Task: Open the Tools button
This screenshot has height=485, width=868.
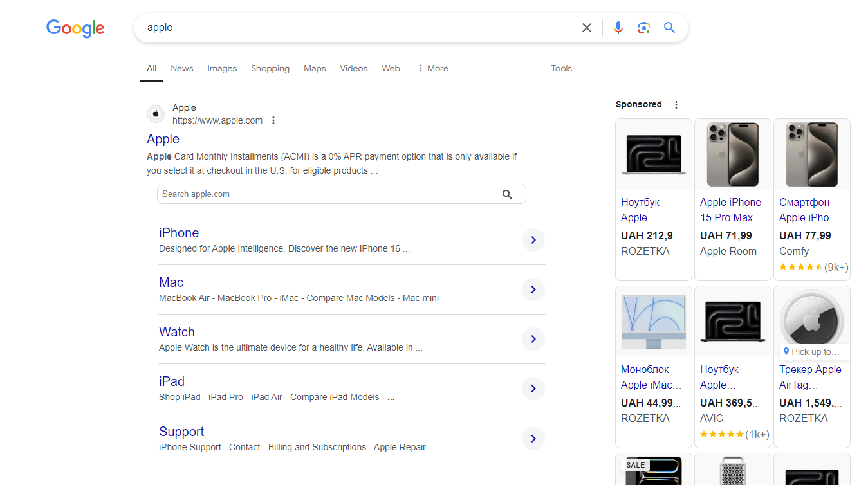Action: (561, 68)
